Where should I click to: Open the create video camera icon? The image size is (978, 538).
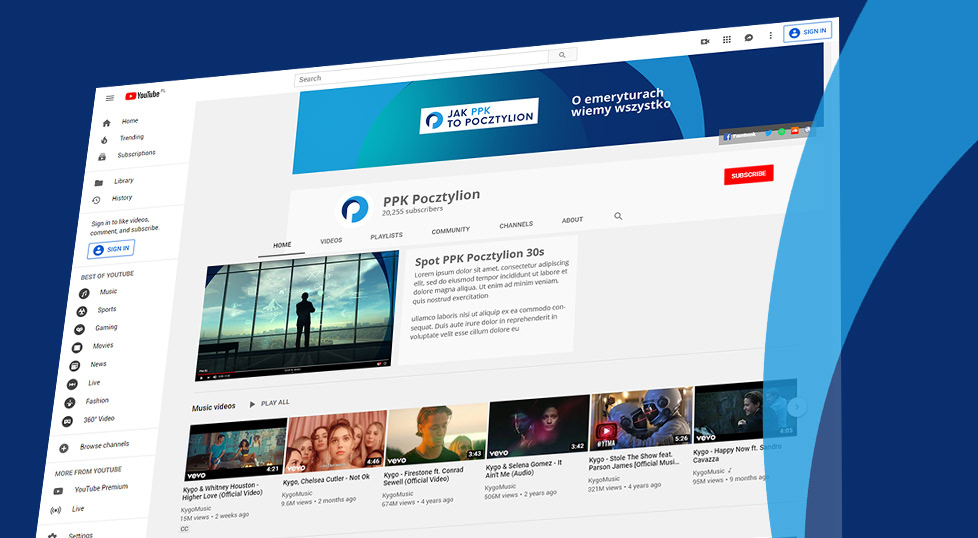coord(705,41)
